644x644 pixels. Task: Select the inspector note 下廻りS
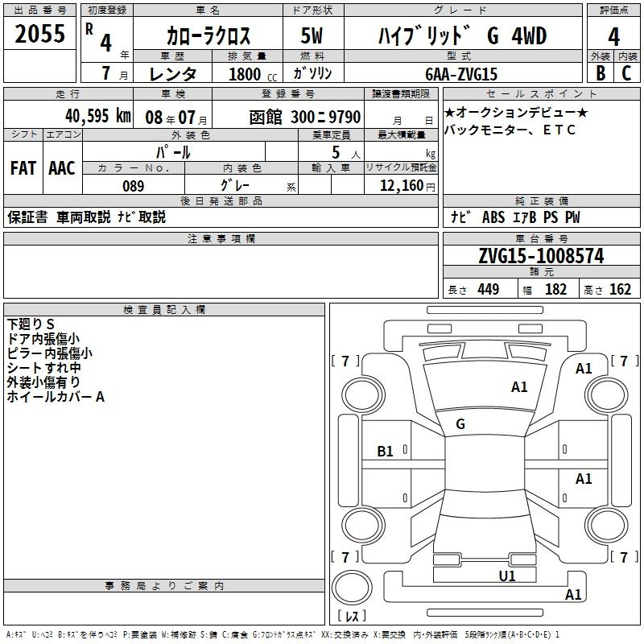(31, 324)
